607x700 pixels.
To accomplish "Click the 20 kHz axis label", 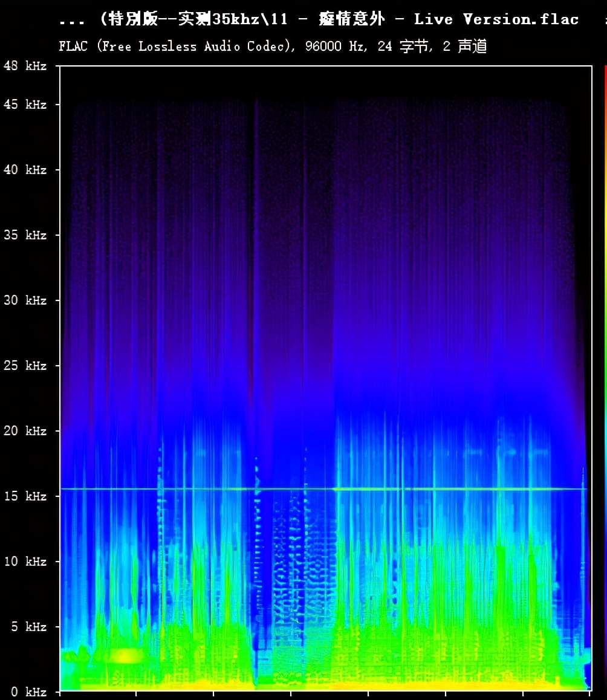I will tap(25, 431).
